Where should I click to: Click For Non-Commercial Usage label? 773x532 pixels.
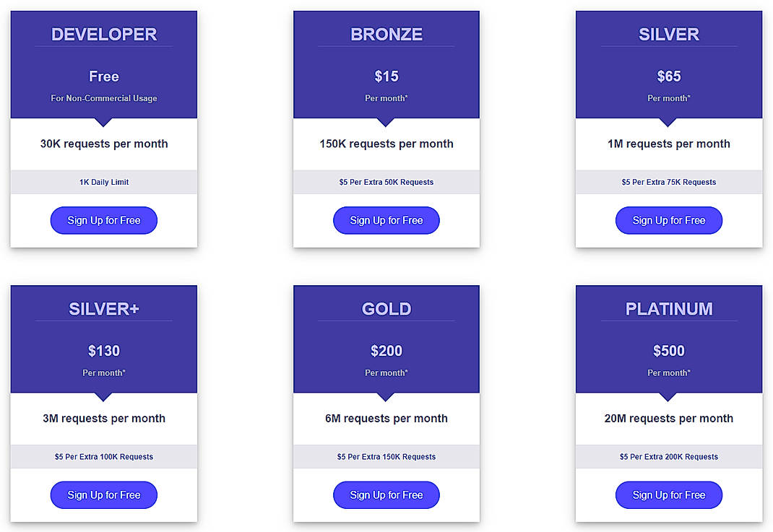point(103,98)
